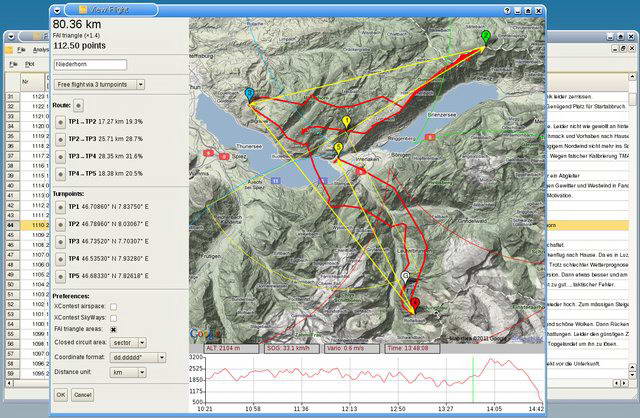This screenshot has width=640, height=418.
Task: Click the TP3 – TP4 leg button
Action: point(60,155)
